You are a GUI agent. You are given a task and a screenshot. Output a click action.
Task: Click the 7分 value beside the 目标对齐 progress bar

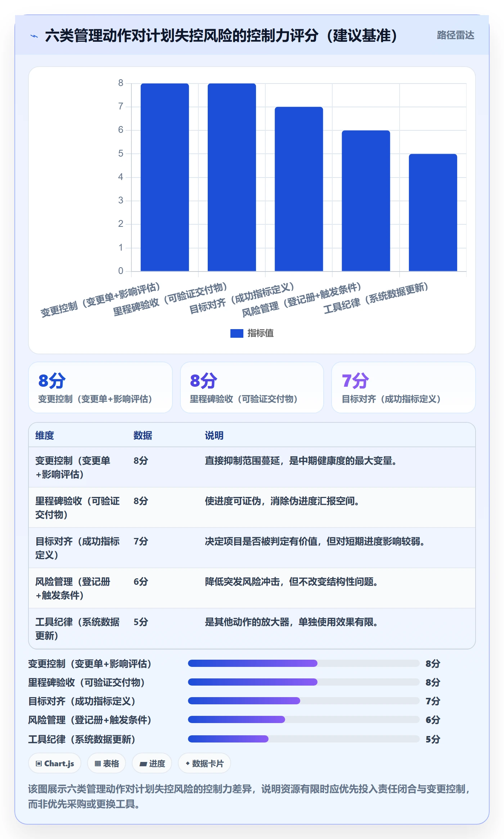(x=433, y=701)
